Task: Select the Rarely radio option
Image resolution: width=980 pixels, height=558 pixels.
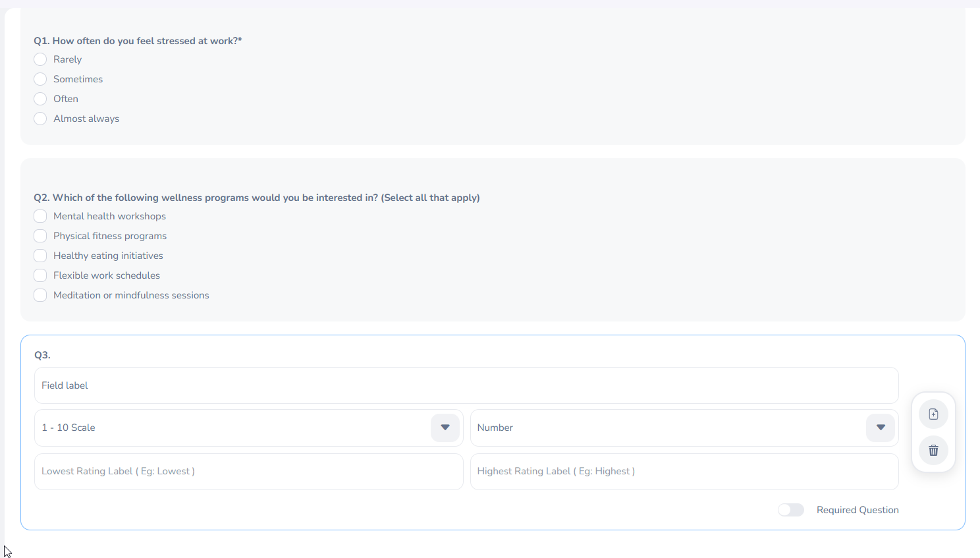Action: (x=40, y=59)
